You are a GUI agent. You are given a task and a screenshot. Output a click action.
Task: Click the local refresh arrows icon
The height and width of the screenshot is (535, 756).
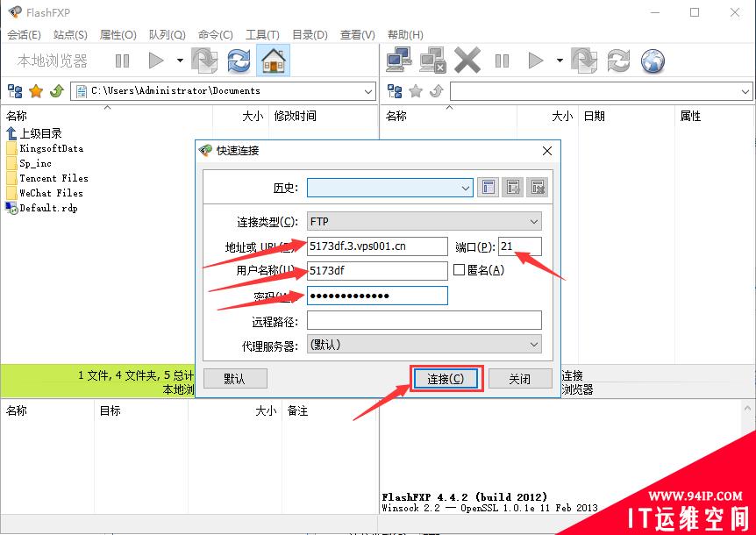[239, 61]
